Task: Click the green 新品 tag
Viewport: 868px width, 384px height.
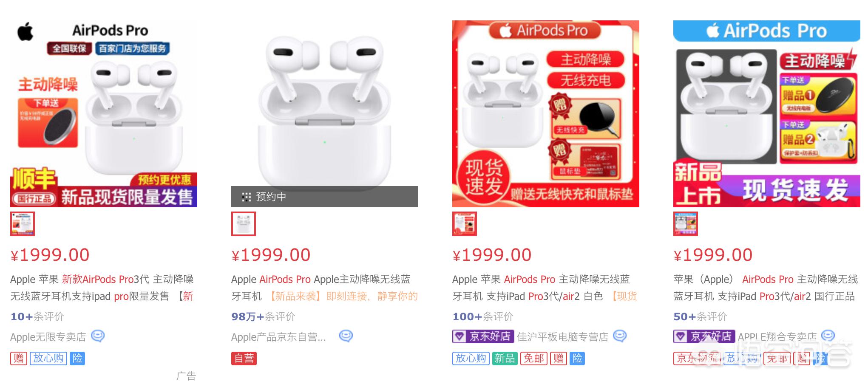Action: (x=505, y=359)
